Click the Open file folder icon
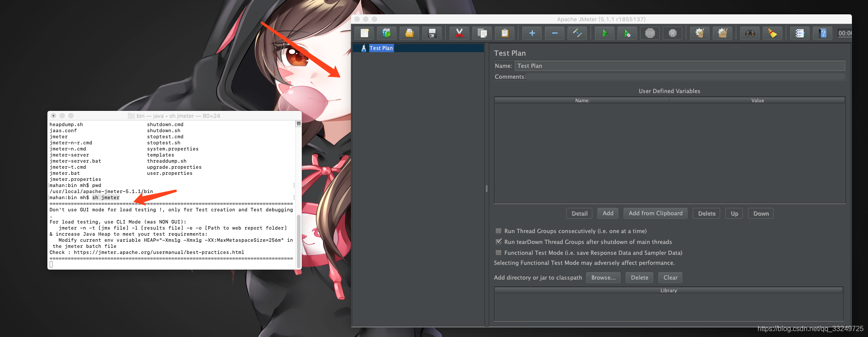This screenshot has width=868, height=337. (409, 33)
